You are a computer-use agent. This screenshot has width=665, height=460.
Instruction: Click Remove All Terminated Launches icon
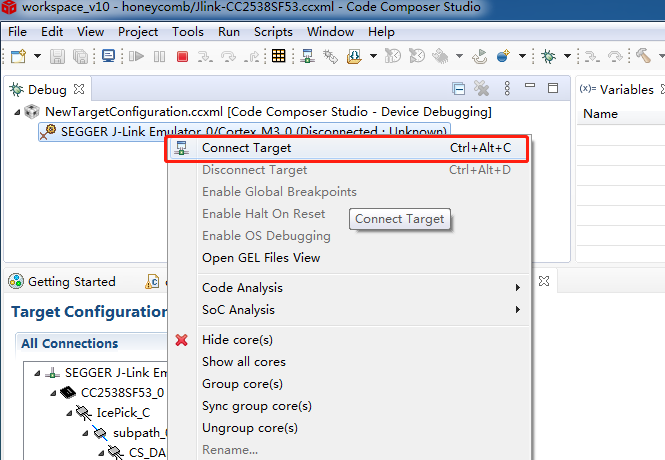[481, 88]
